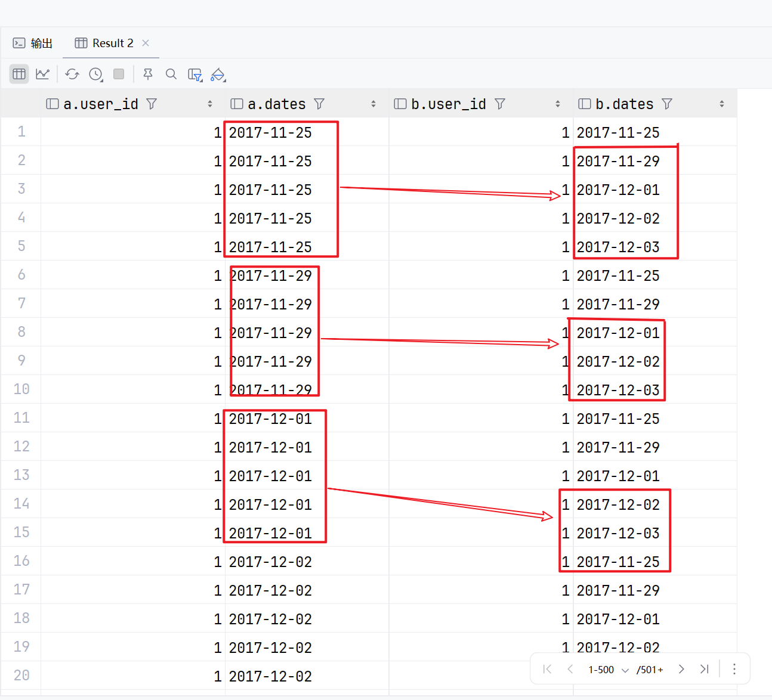Open the paint bucket coloring options
The width and height of the screenshot is (772, 700).
(x=218, y=75)
